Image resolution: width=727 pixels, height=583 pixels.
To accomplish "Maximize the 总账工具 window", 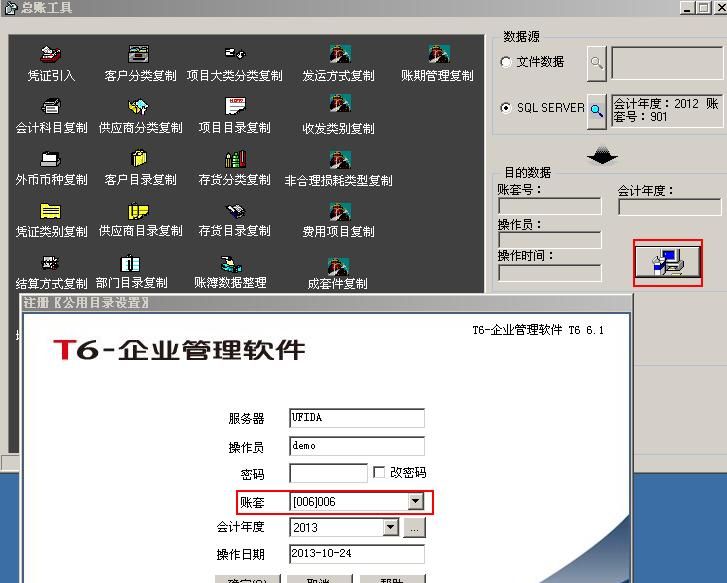I will [x=703, y=7].
